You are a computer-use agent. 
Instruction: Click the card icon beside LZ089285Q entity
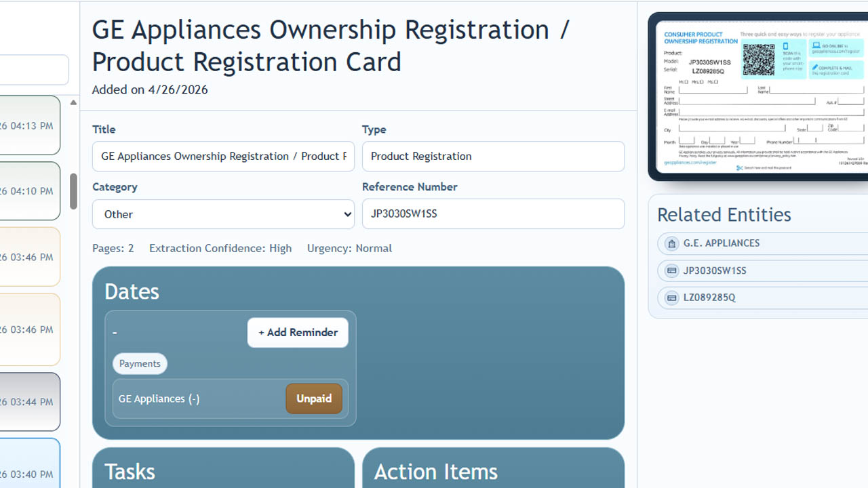[x=672, y=298]
